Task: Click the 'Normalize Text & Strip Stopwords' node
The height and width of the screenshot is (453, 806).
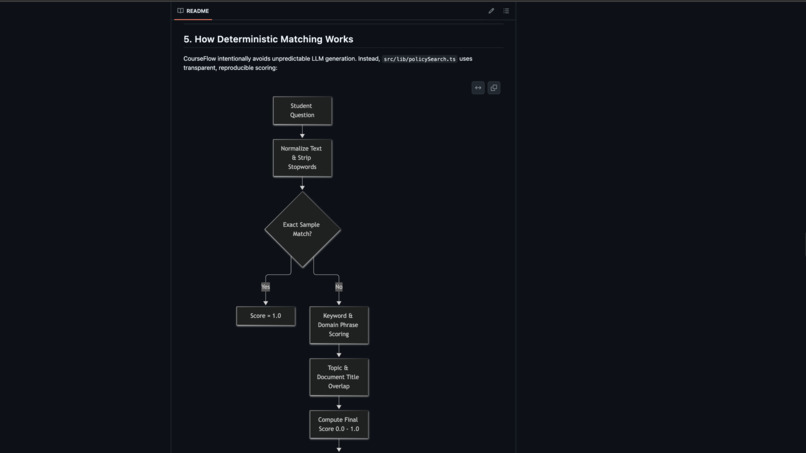Action: pyautogui.click(x=302, y=158)
